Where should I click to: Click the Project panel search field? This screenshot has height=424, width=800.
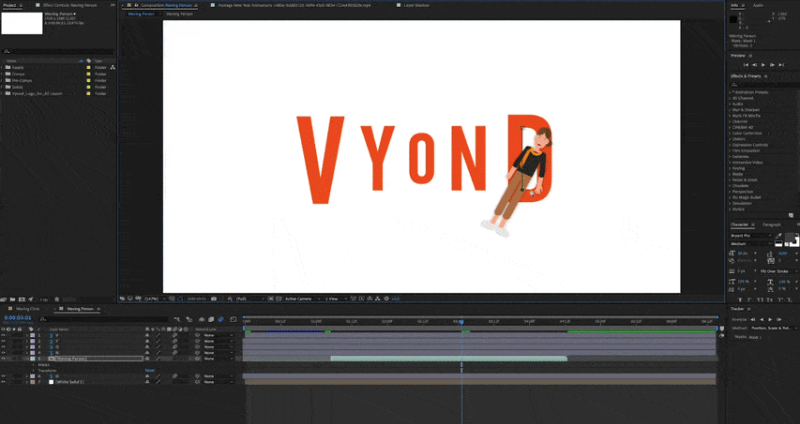click(59, 52)
